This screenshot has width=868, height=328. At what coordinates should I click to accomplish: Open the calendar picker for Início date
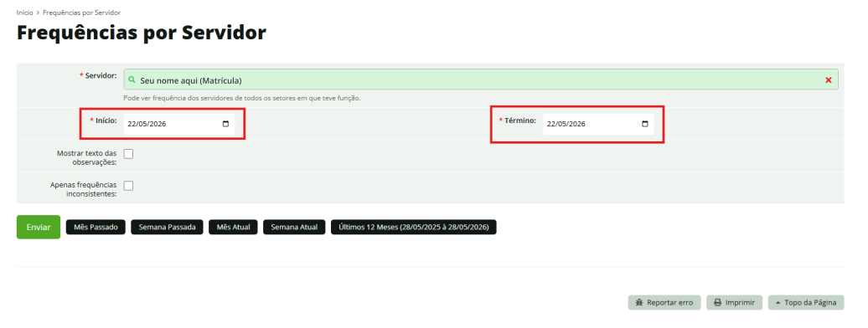tap(225, 124)
